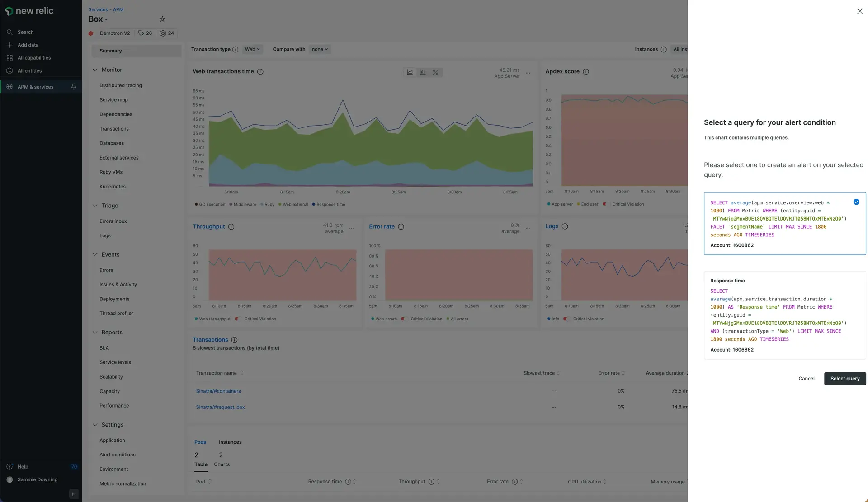Open Summary in the navigation
Image resolution: width=868 pixels, height=502 pixels.
(136, 51)
